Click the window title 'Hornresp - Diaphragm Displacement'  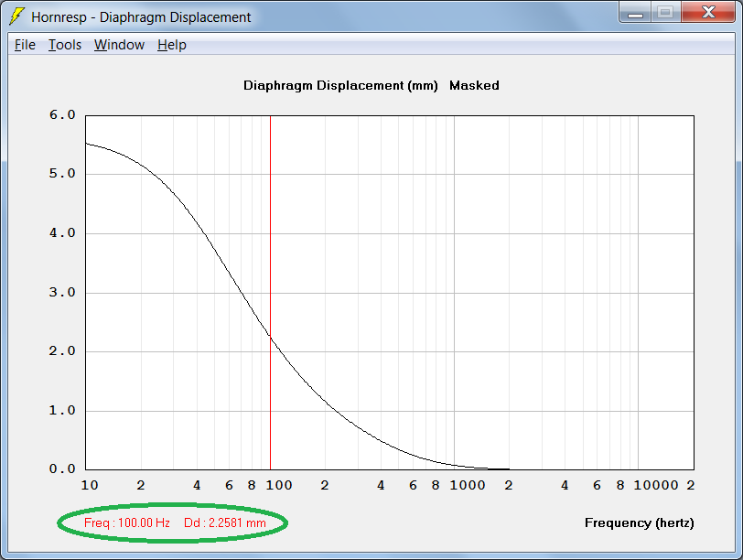click(x=141, y=17)
